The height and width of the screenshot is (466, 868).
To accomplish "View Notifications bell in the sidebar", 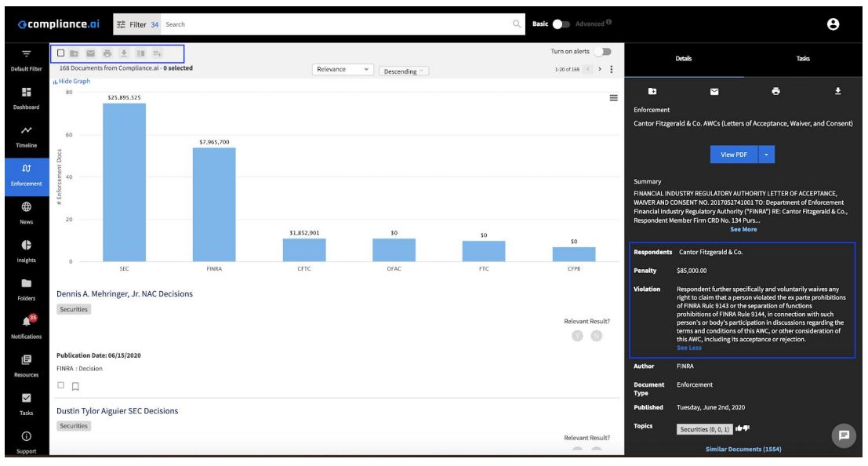I will (x=26, y=327).
